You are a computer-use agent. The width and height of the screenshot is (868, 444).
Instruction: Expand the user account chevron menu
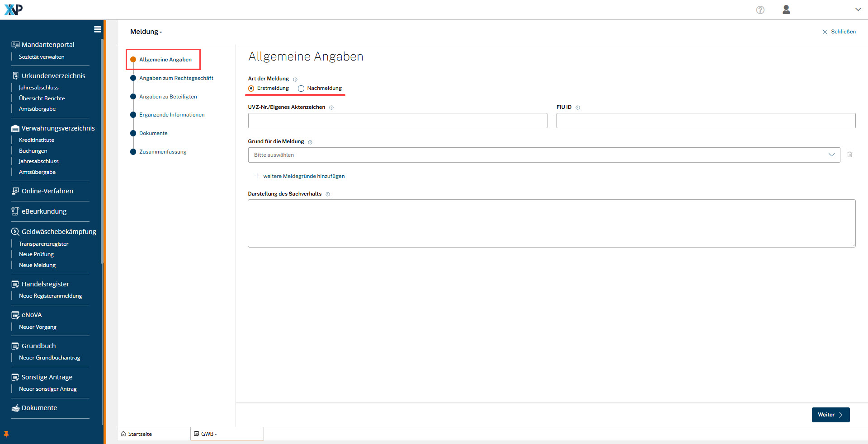[858, 9]
